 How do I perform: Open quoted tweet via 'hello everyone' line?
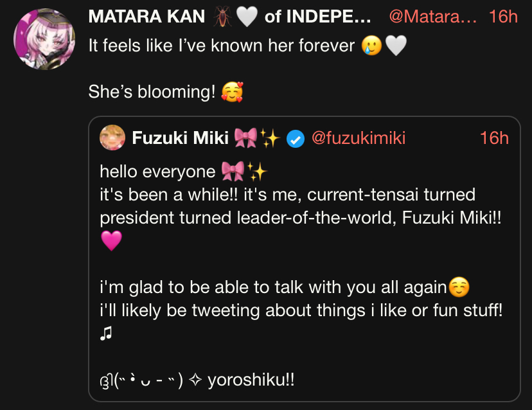[158, 172]
